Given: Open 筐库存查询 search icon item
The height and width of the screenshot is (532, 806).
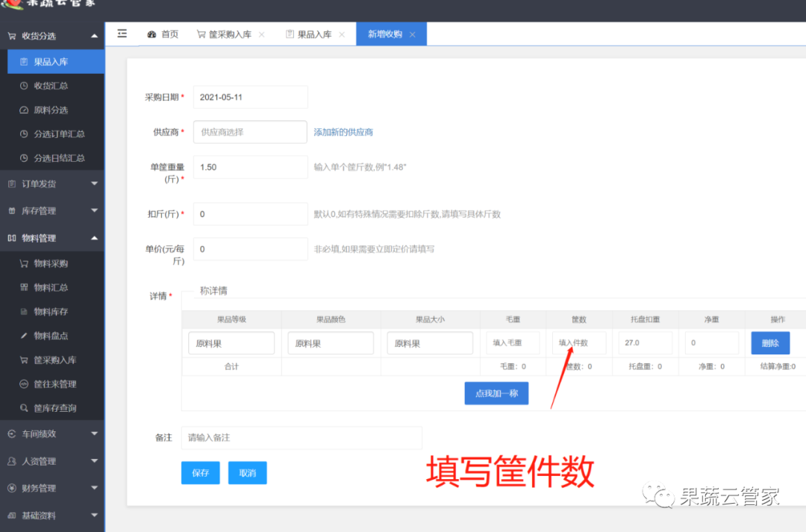Looking at the screenshot, I should [x=54, y=408].
